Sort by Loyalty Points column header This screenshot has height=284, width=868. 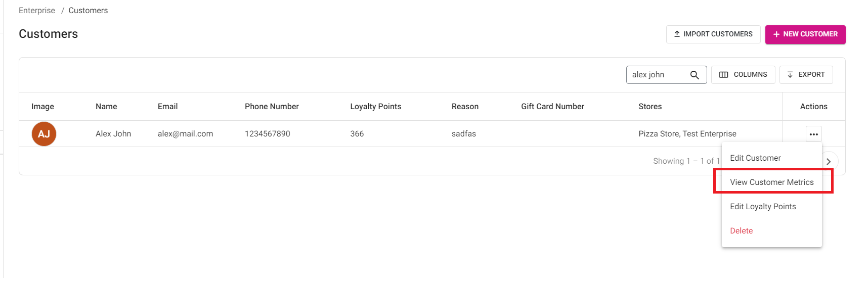pyautogui.click(x=375, y=107)
